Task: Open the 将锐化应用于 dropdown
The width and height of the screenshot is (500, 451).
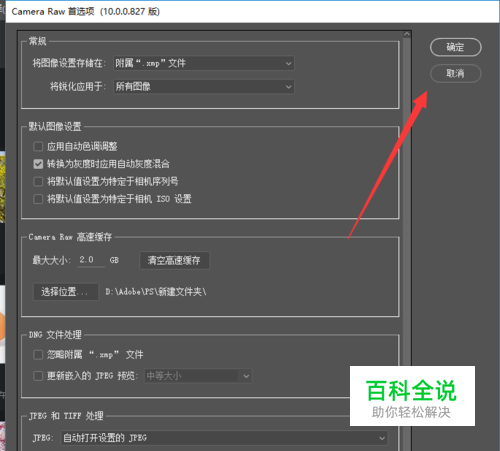Action: 204,87
